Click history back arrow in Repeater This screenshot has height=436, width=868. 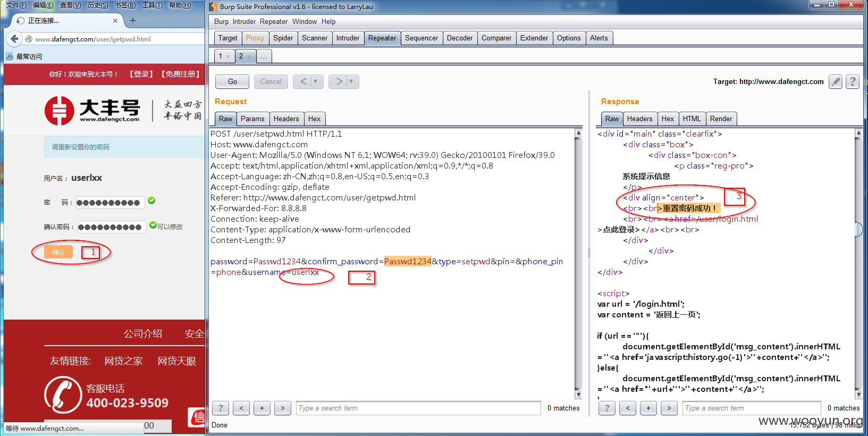[x=303, y=81]
